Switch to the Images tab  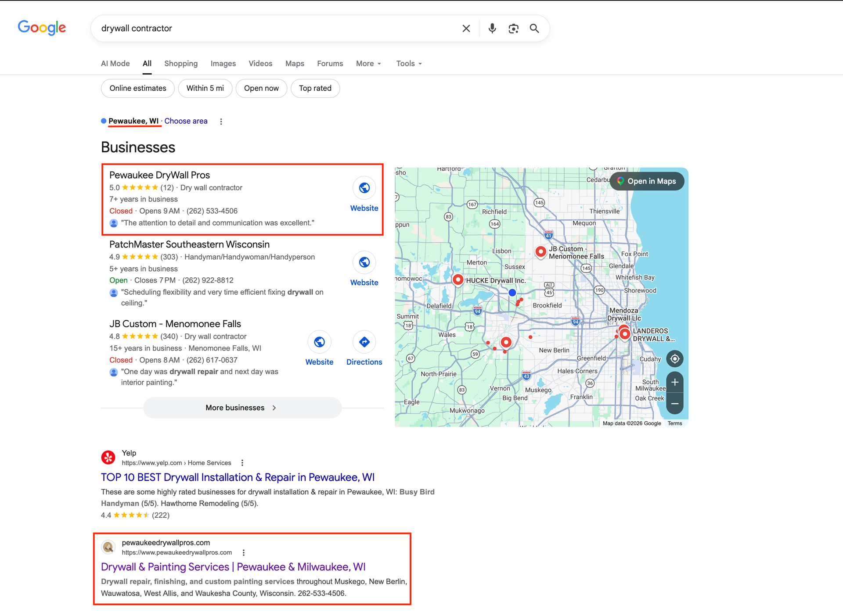(223, 64)
